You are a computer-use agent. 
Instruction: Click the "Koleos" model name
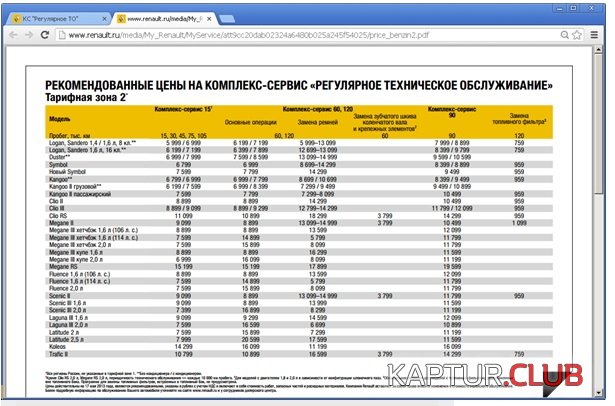tap(57, 347)
